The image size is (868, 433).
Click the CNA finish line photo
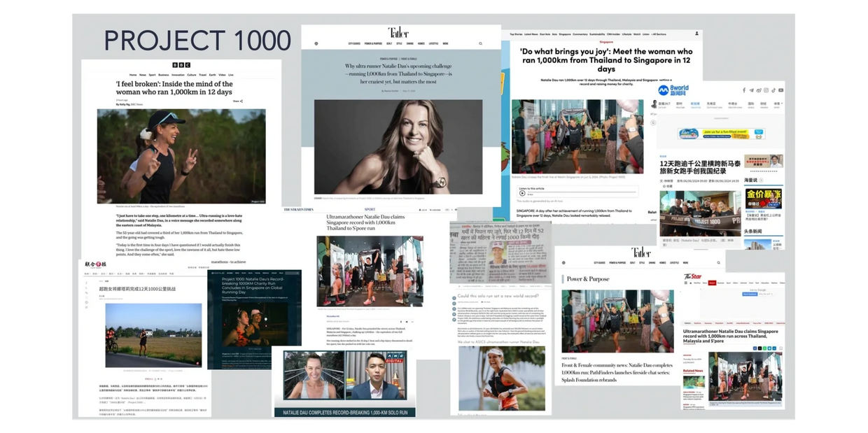pos(577,136)
